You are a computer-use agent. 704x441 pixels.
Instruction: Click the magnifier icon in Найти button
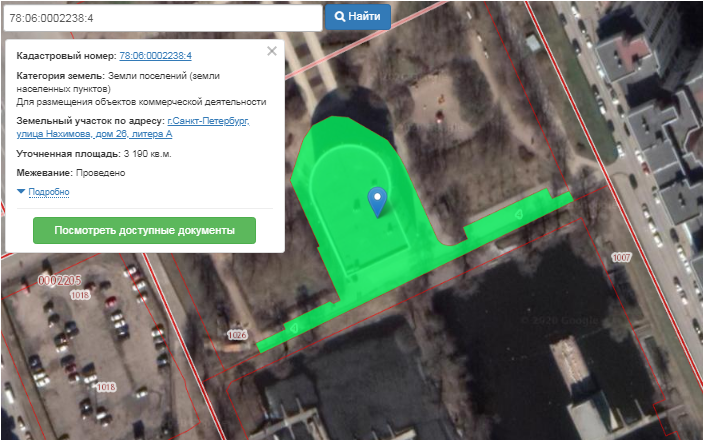tap(340, 17)
